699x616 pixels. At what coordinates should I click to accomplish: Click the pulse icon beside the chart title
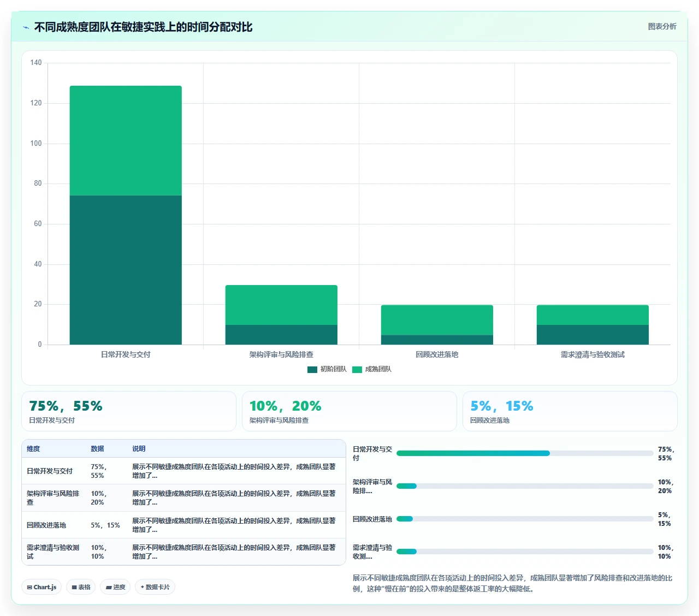[x=26, y=27]
